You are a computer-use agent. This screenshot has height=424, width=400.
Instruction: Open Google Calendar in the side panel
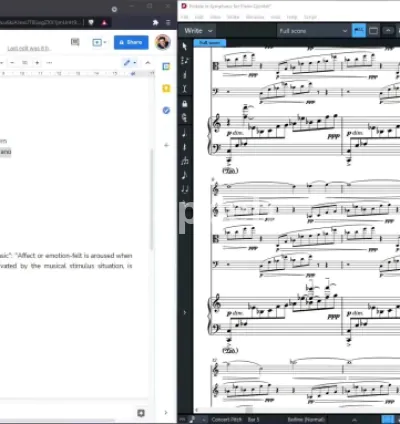[x=166, y=67]
